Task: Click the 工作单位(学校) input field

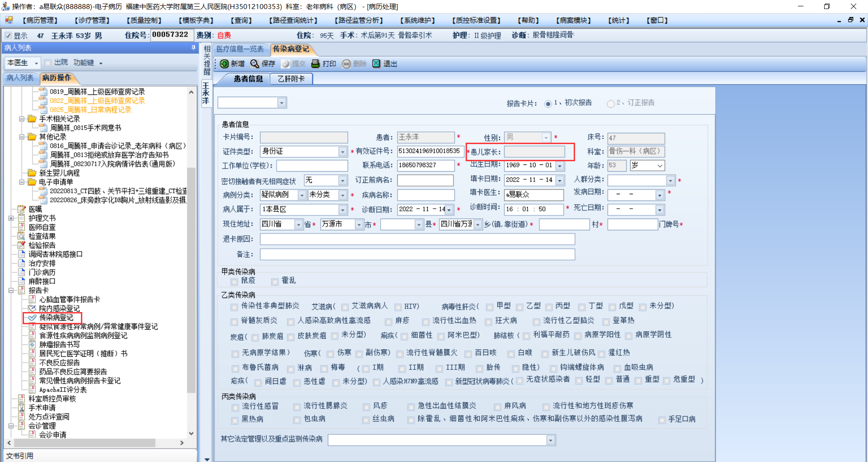Action: (312, 166)
